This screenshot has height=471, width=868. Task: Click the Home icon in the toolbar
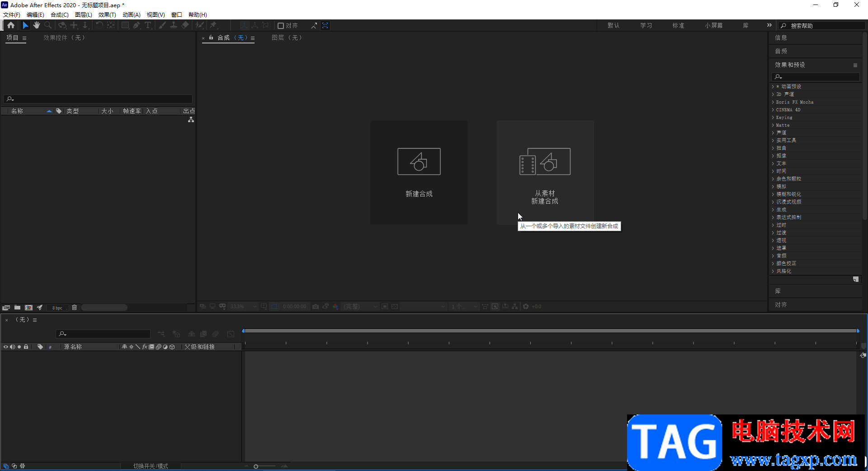pyautogui.click(x=11, y=25)
